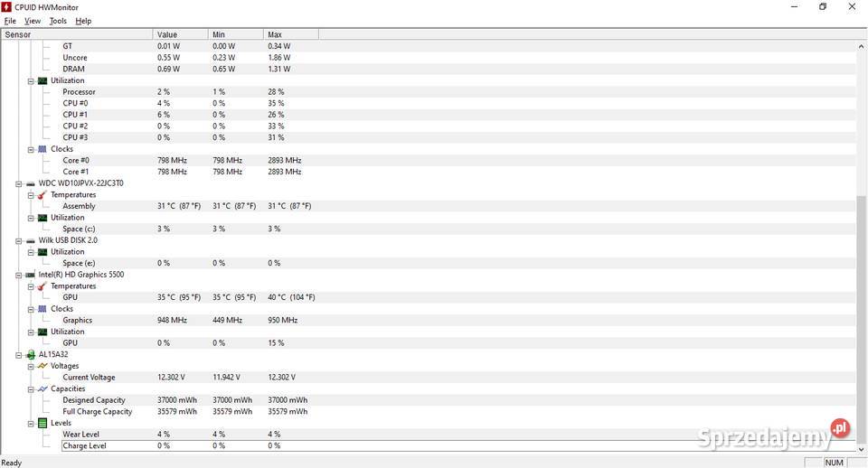Collapse the Intel HD Graphics 5500 node

click(x=19, y=275)
